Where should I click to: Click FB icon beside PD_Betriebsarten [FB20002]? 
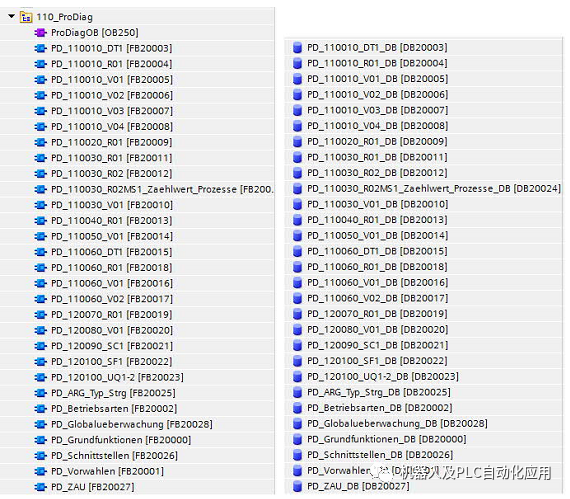click(x=40, y=409)
